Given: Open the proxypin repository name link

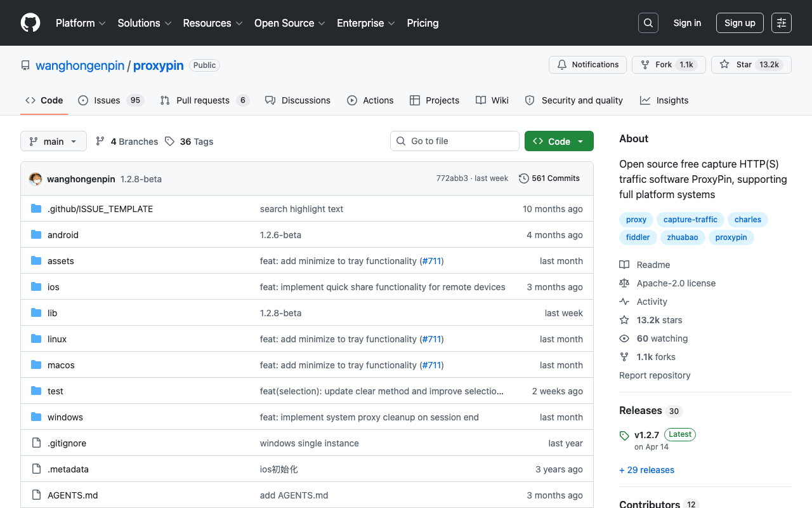Looking at the screenshot, I should pyautogui.click(x=159, y=65).
